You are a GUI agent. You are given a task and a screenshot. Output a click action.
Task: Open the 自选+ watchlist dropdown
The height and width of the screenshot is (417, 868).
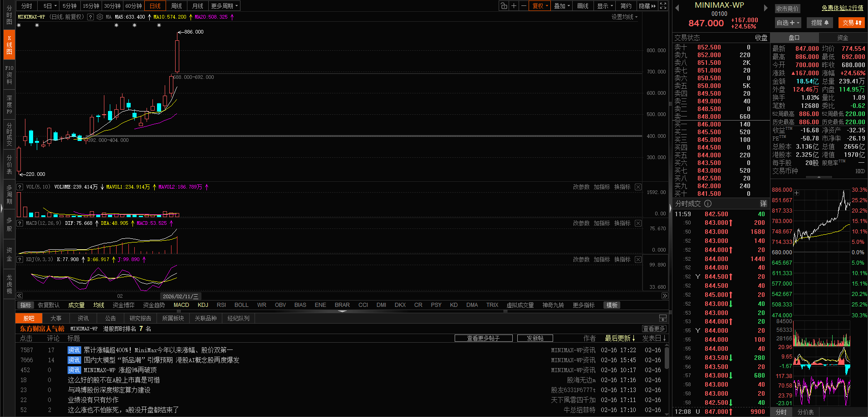[788, 23]
